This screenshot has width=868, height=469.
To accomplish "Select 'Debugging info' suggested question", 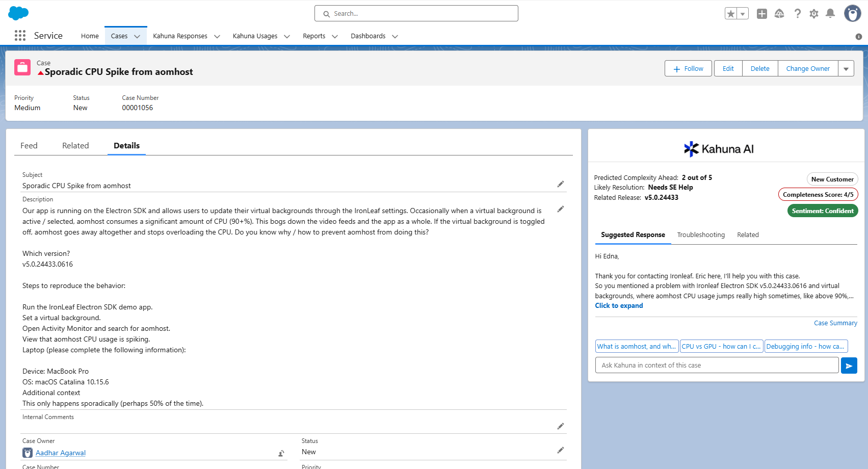I will pos(806,346).
